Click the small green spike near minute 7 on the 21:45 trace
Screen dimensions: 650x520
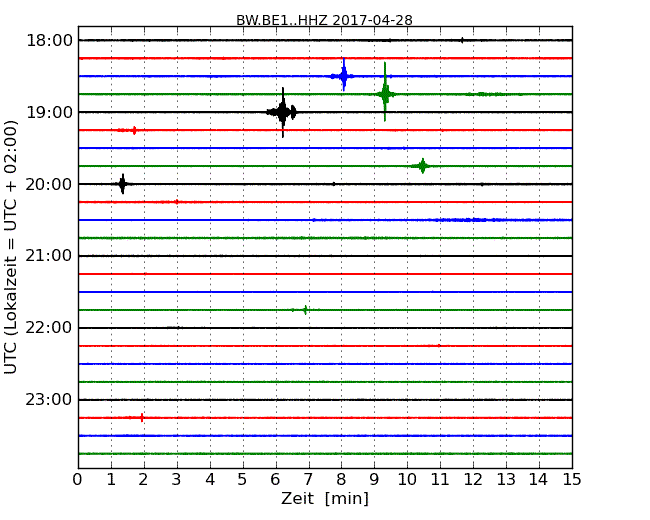[305, 310]
